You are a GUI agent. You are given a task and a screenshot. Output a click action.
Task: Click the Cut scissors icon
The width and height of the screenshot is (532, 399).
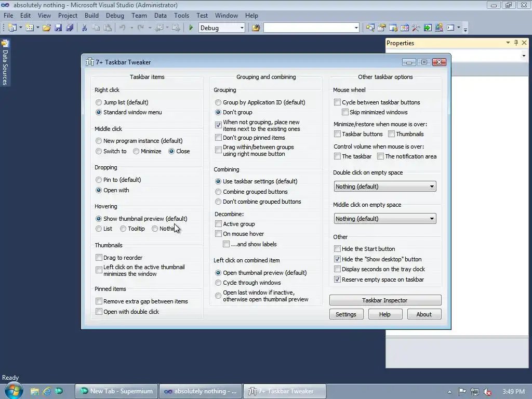[84, 28]
